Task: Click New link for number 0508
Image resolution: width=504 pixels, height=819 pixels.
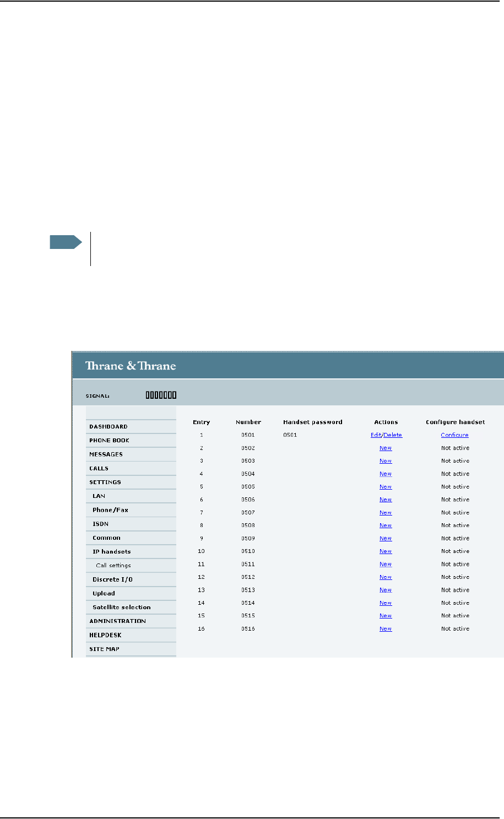Action: tap(386, 525)
